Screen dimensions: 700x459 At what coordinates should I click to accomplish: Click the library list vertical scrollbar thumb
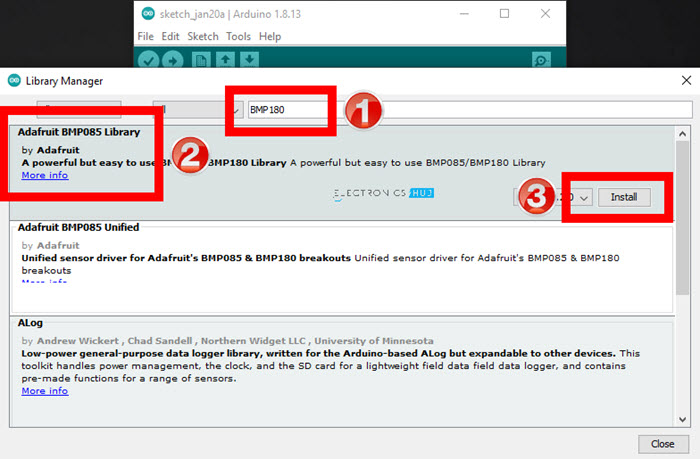coord(682,218)
